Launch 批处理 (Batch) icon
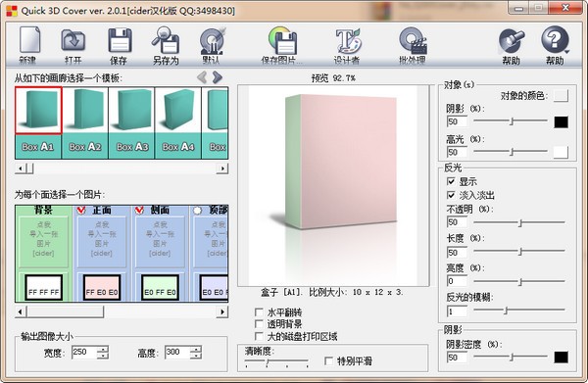 click(413, 45)
